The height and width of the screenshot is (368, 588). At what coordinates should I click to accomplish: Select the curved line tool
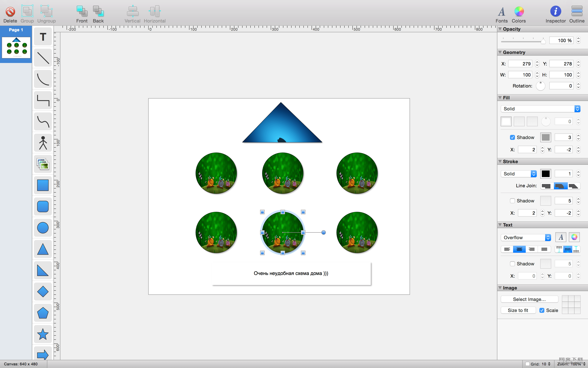(x=43, y=79)
